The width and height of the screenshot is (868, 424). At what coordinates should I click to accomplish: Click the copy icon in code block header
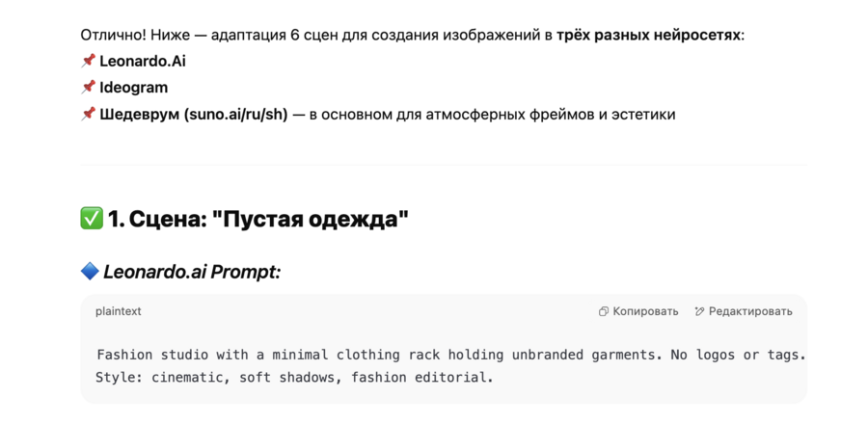[x=604, y=311]
